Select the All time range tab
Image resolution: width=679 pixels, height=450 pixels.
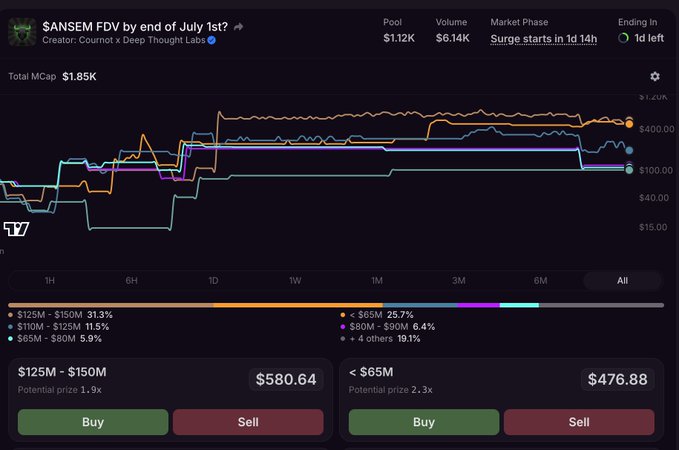tap(622, 281)
